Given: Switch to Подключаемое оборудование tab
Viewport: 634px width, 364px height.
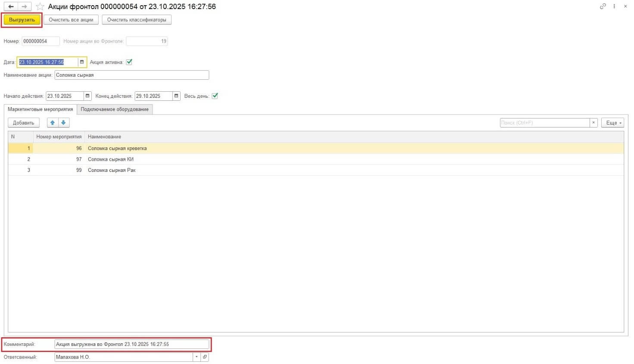Looking at the screenshot, I should [115, 109].
